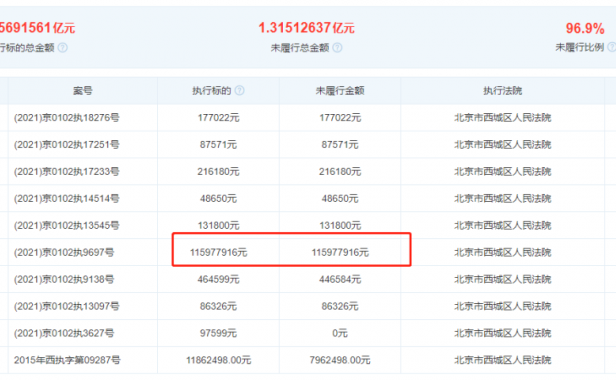Open case (2021)京0102执18276号
The image size is (616, 380).
tap(66, 118)
